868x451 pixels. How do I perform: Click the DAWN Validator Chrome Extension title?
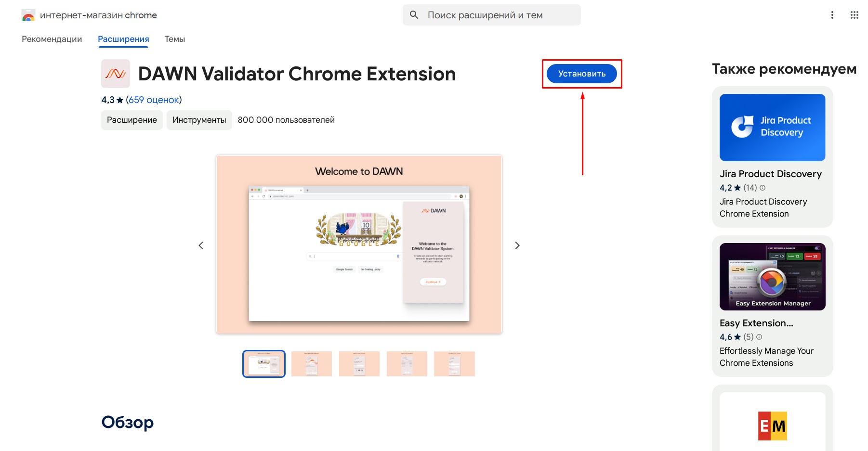point(297,74)
